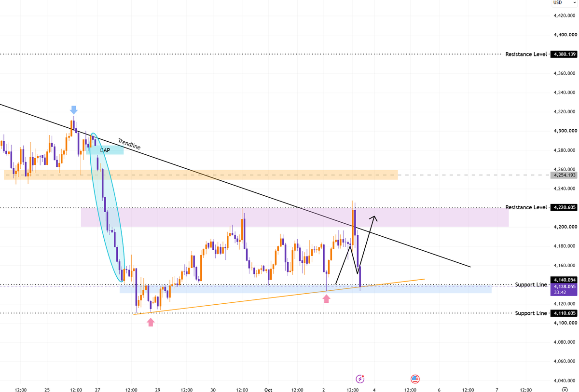Select the Trendline text label
The width and height of the screenshot is (579, 392).
(129, 144)
